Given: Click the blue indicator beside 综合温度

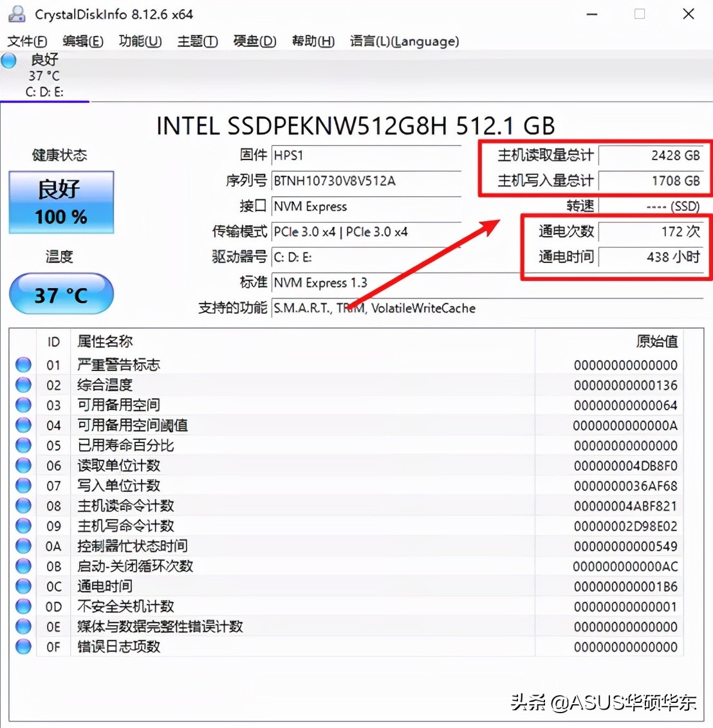Looking at the screenshot, I should (23, 385).
